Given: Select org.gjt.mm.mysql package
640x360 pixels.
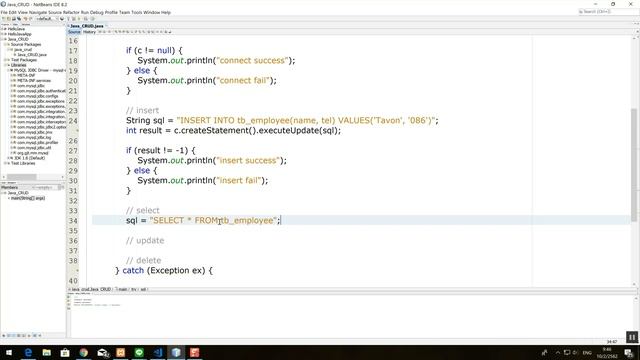Looking at the screenshot, I should (x=33, y=153).
